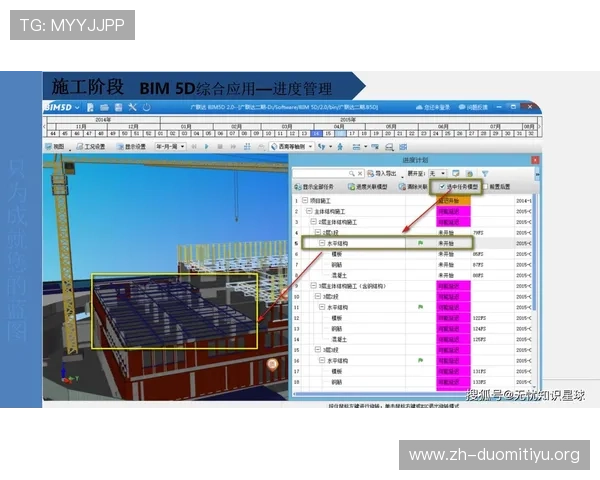The width and height of the screenshot is (600, 480).
Task: Click the green flag icon in row 11
Action: (x=420, y=307)
